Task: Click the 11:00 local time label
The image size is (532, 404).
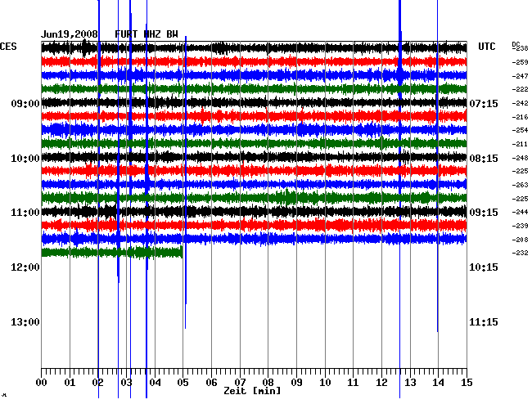Action: point(25,213)
